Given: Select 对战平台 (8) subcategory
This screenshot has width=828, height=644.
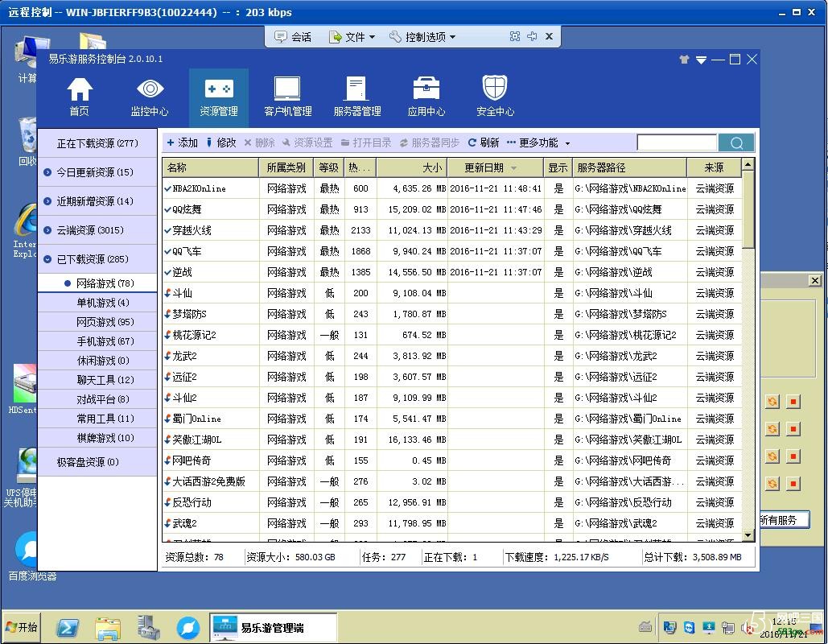Looking at the screenshot, I should tap(97, 399).
